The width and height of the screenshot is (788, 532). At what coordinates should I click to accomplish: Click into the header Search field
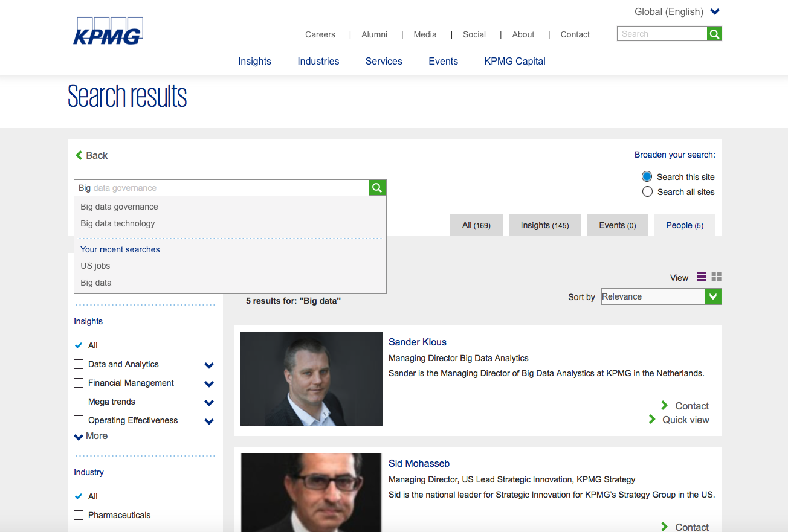pyautogui.click(x=662, y=34)
